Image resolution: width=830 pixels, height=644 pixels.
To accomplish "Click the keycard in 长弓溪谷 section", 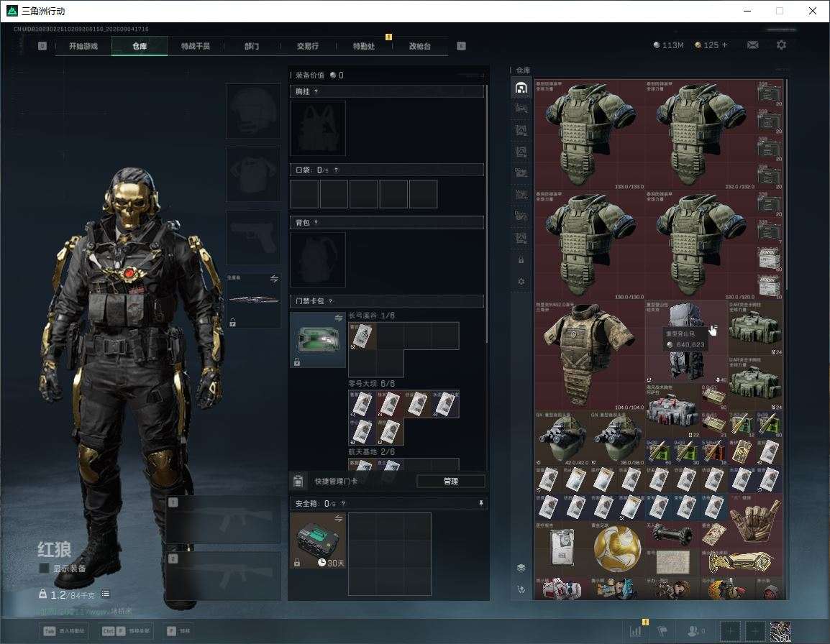I will coord(362,336).
